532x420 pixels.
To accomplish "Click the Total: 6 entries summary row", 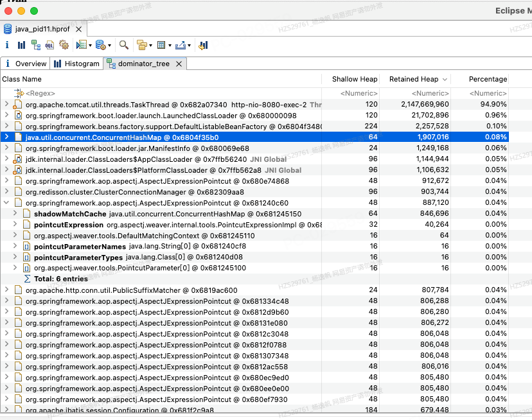I will [254, 279].
